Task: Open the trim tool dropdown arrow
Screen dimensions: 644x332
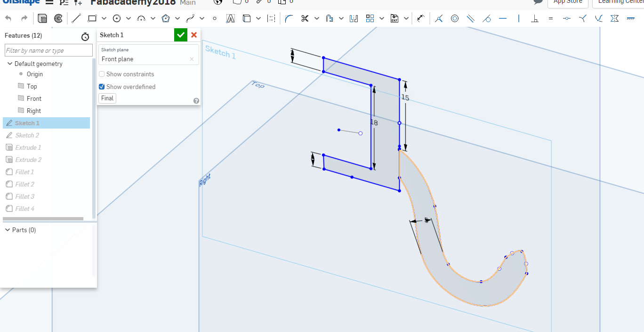Action: (x=317, y=19)
